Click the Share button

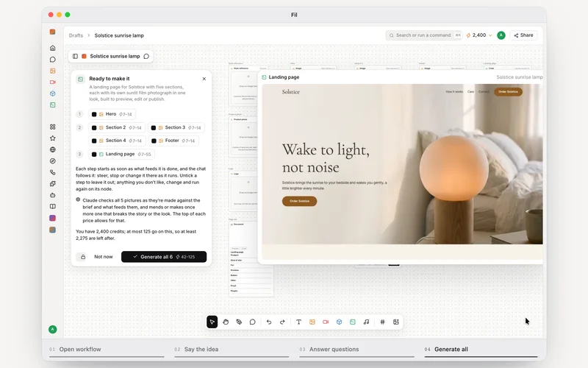pos(523,35)
